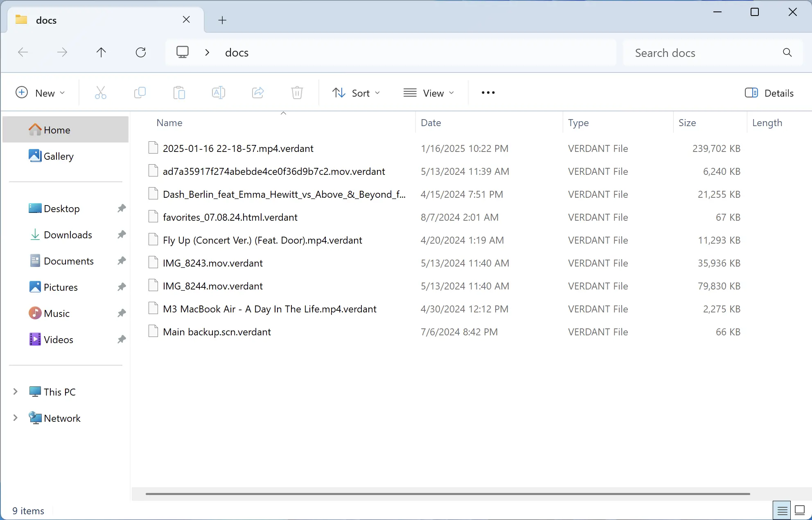The width and height of the screenshot is (812, 520).
Task: Expand the Network tree node
Action: point(15,418)
